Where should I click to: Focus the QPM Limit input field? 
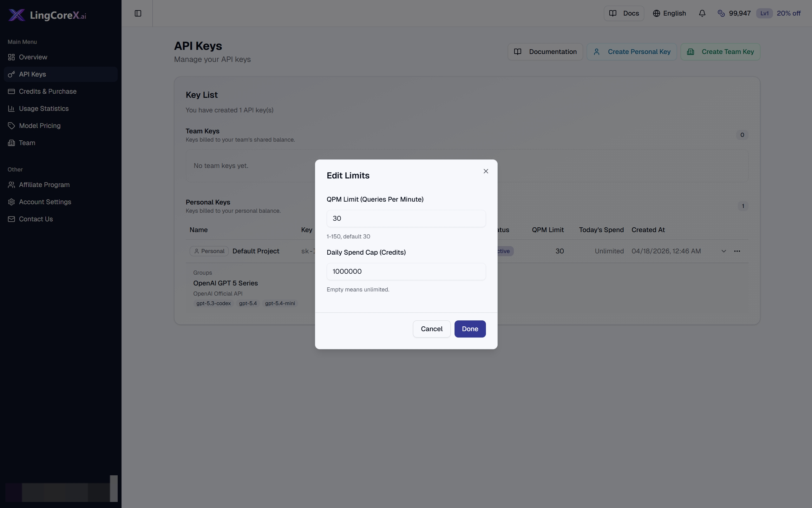(x=406, y=218)
